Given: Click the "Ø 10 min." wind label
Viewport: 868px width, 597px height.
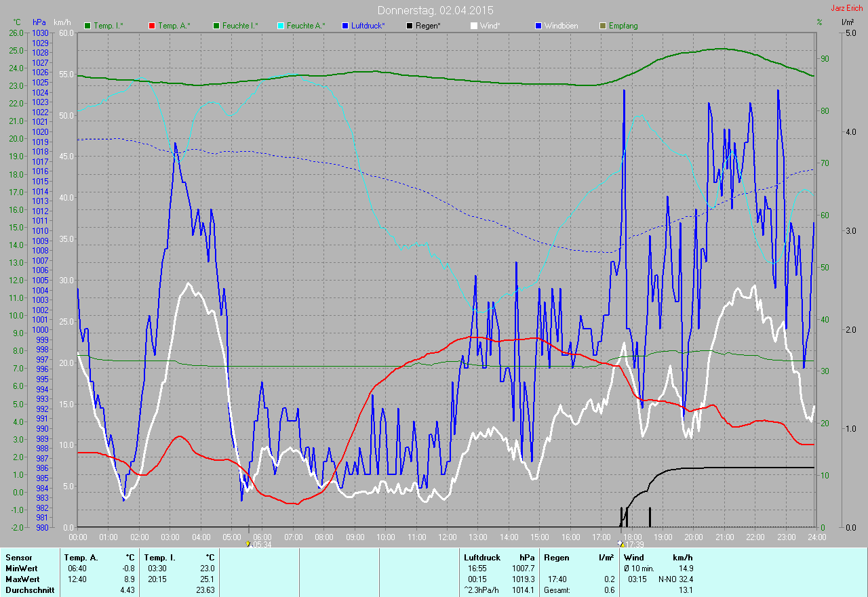Looking at the screenshot, I should (x=639, y=569).
